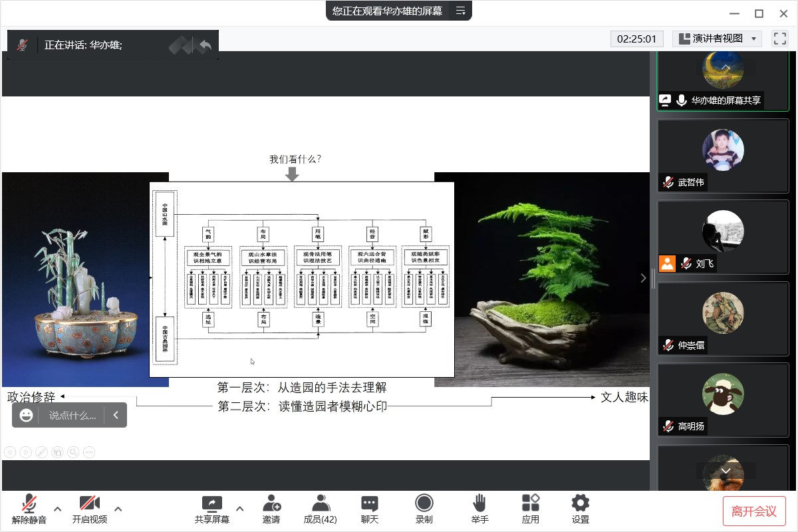
Task: Unmute microphone via 解除静音
Action: 29,509
